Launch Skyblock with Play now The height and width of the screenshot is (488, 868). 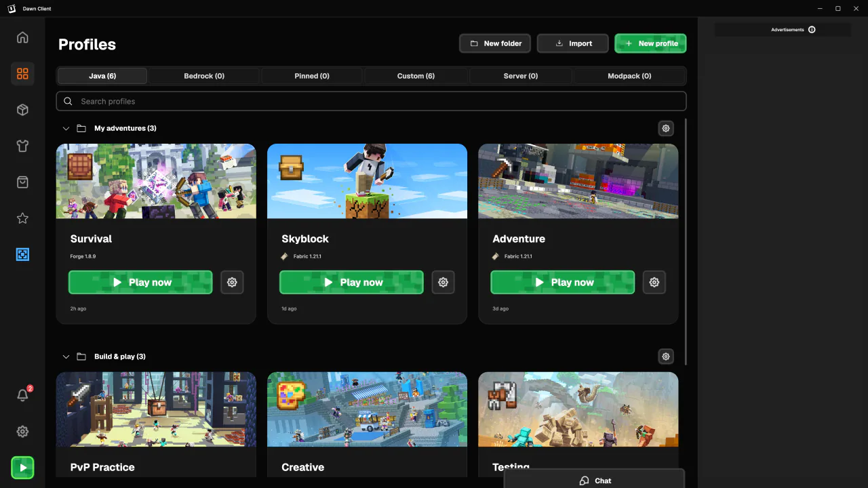351,283
